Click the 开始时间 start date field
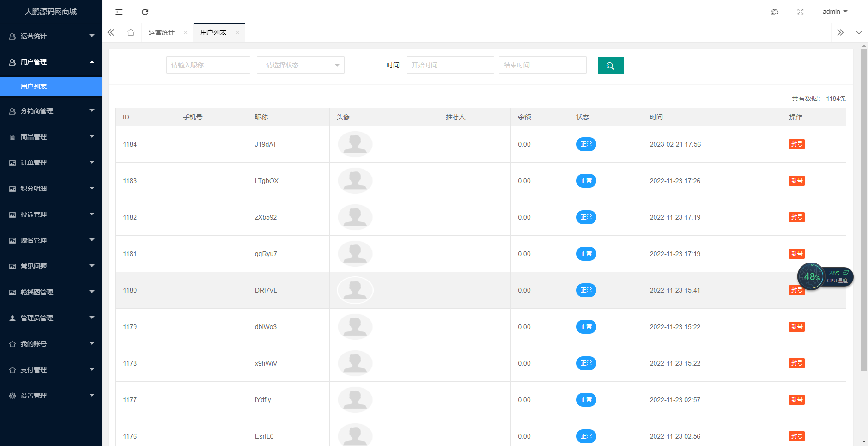The width and height of the screenshot is (868, 446). pos(450,65)
